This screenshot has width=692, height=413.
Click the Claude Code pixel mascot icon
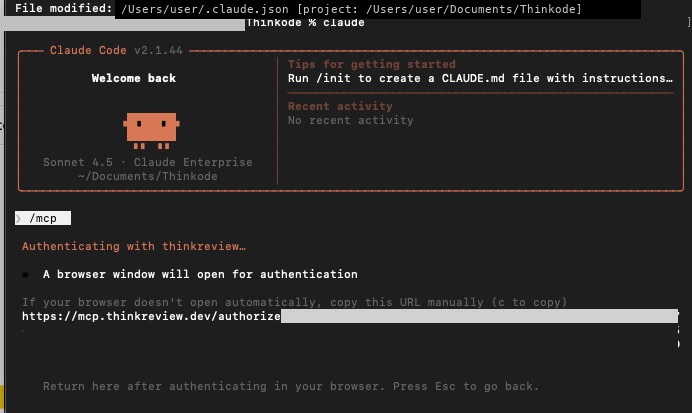pos(151,131)
